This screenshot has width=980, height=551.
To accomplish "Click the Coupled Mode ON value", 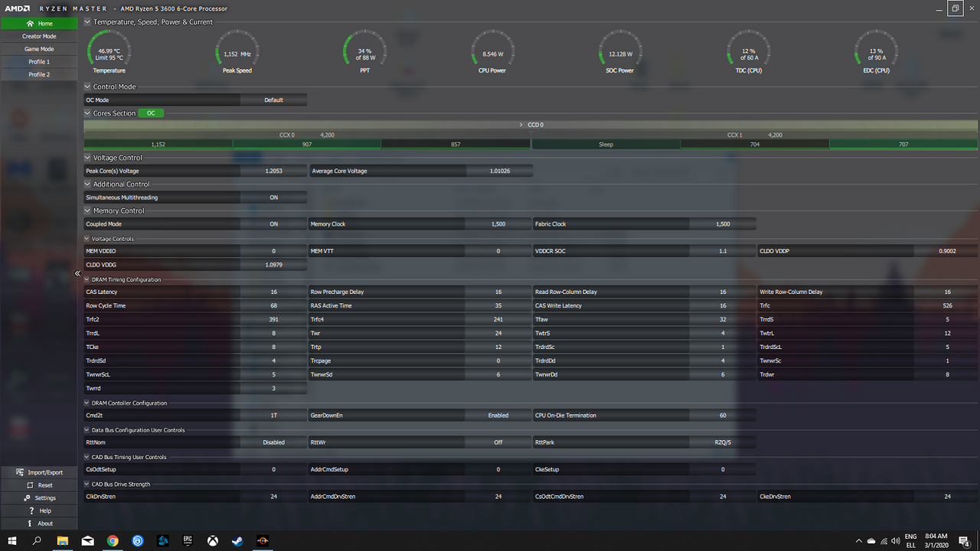I will 273,224.
